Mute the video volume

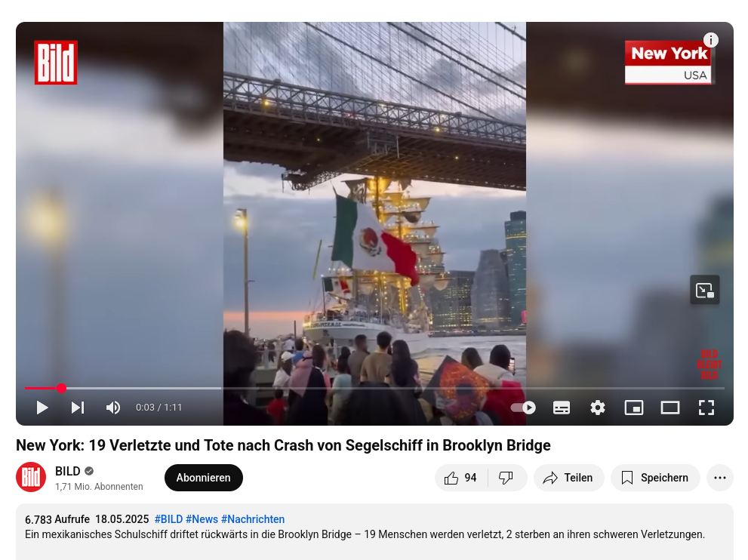(113, 408)
